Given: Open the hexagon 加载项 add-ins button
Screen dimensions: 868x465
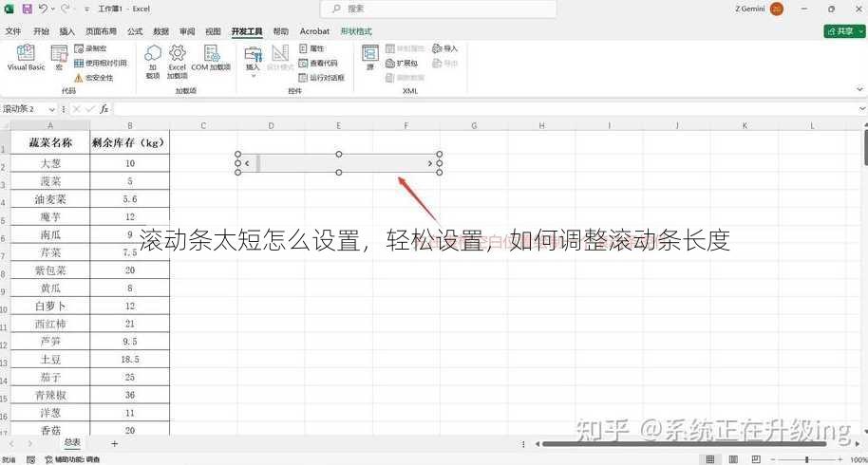Looking at the screenshot, I should coord(153,62).
